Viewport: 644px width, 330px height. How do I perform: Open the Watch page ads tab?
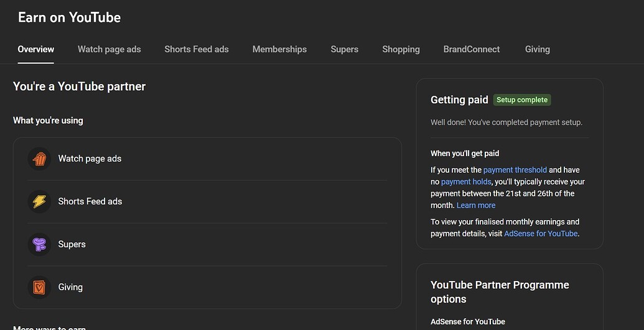coord(110,49)
